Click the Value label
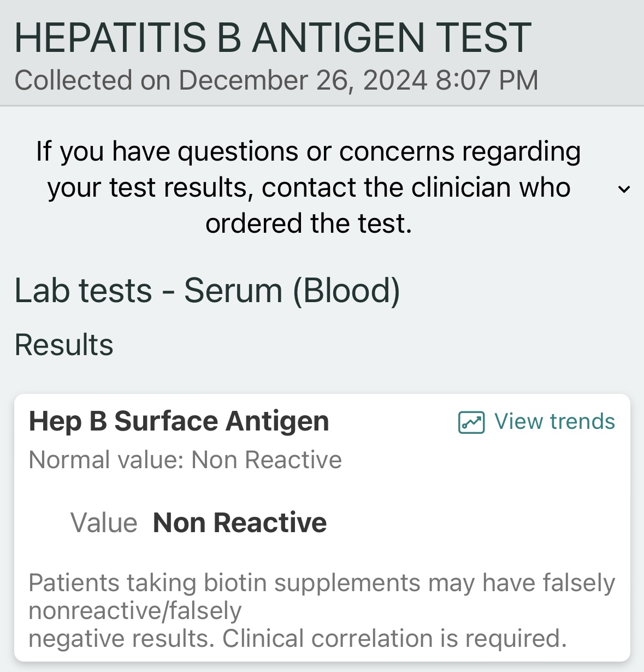Screen dimensions: 644x672 pos(104,523)
